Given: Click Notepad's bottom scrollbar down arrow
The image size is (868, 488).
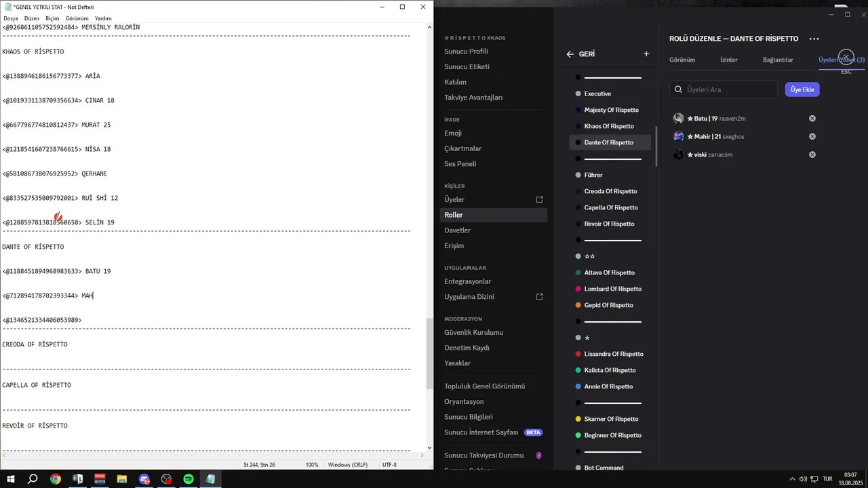Looking at the screenshot, I should click(x=429, y=447).
